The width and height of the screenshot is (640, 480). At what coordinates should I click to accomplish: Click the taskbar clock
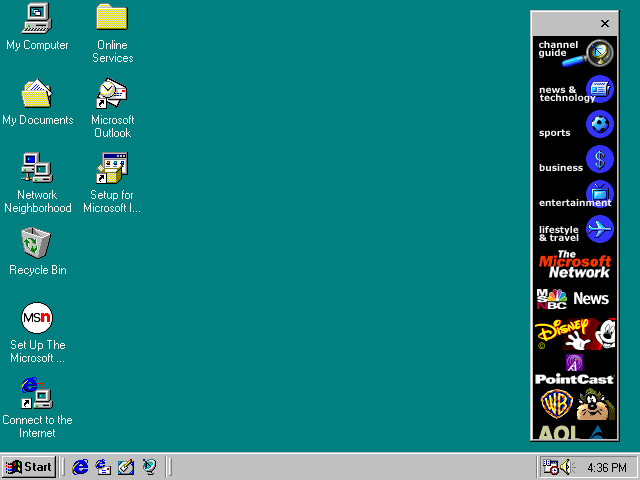[x=606, y=467]
